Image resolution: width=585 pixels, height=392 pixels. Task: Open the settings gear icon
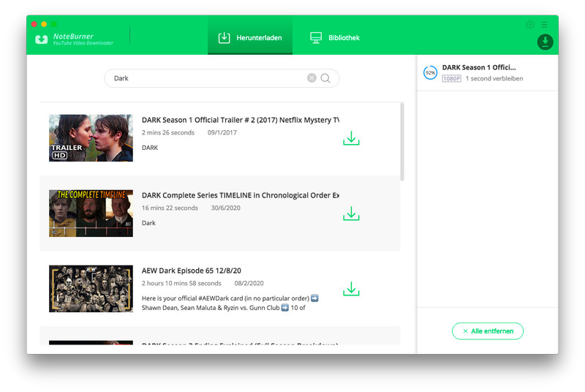[530, 25]
